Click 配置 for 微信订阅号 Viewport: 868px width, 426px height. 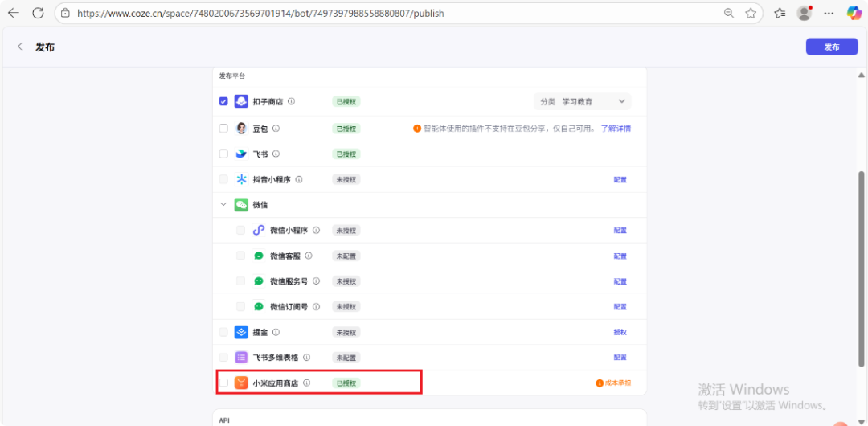click(620, 307)
